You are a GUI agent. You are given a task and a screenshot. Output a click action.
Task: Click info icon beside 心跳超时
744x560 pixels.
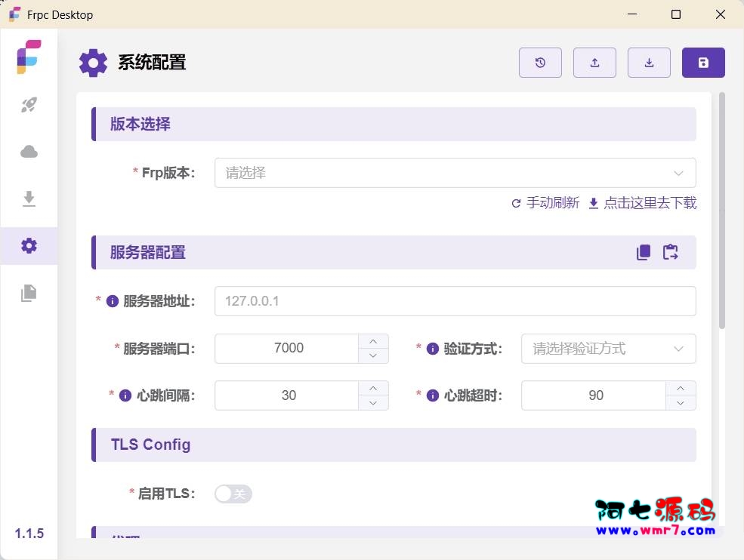point(433,395)
